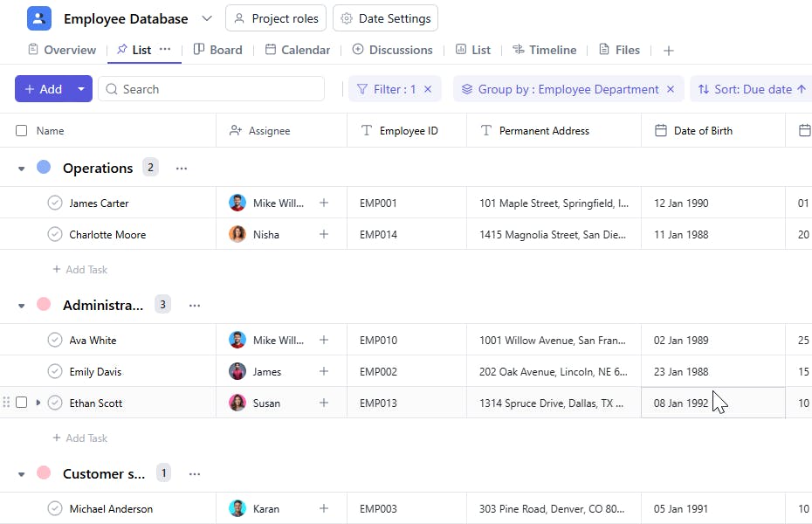This screenshot has width=812, height=524.
Task: Click the Search input field
Action: tap(218, 89)
